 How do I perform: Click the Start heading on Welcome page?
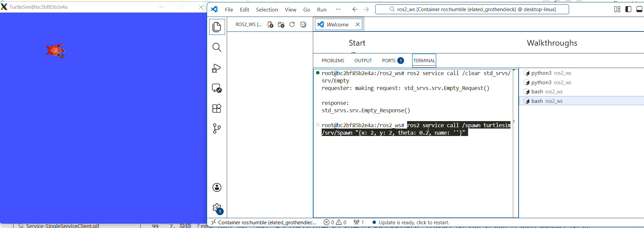[357, 43]
